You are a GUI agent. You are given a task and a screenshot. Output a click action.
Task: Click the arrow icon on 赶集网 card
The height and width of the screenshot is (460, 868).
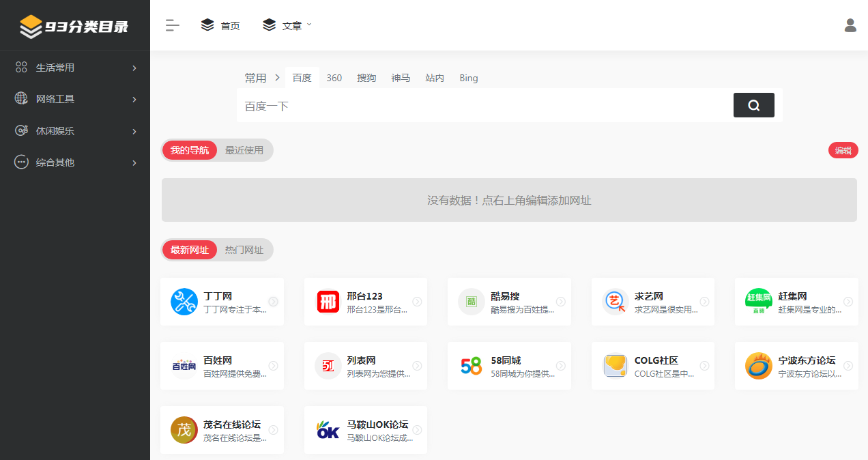848,302
